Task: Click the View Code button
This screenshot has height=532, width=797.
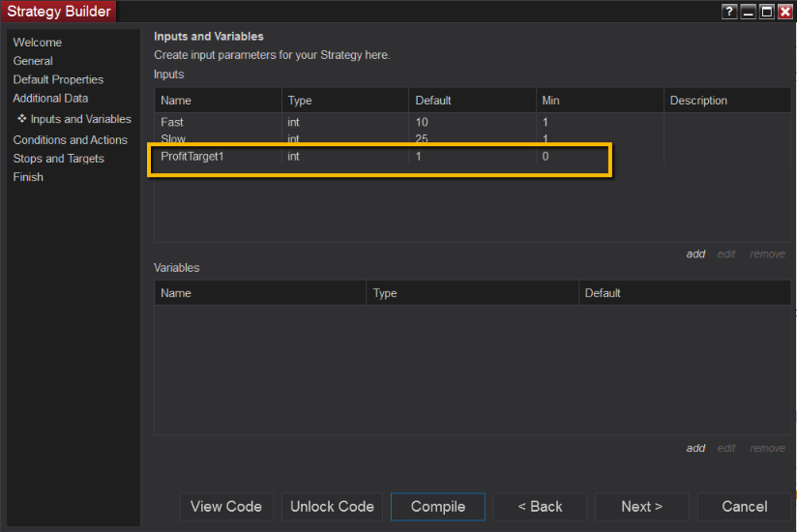Action: click(x=226, y=507)
